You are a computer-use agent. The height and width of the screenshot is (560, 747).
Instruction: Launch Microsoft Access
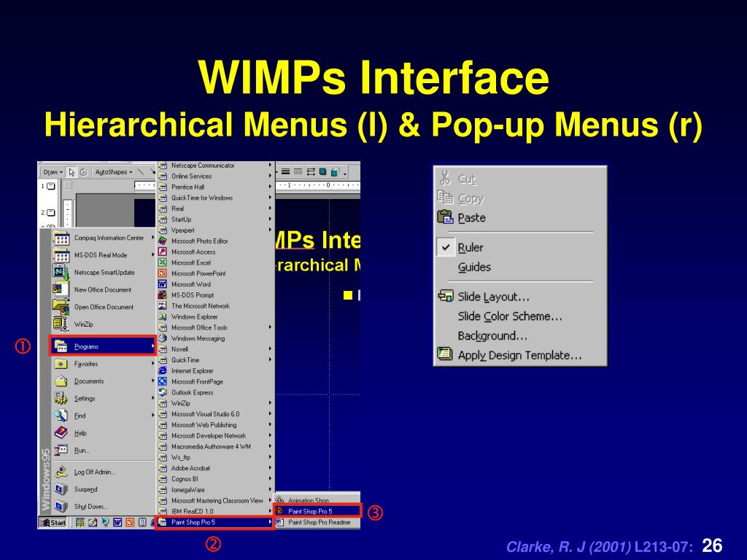(215, 252)
